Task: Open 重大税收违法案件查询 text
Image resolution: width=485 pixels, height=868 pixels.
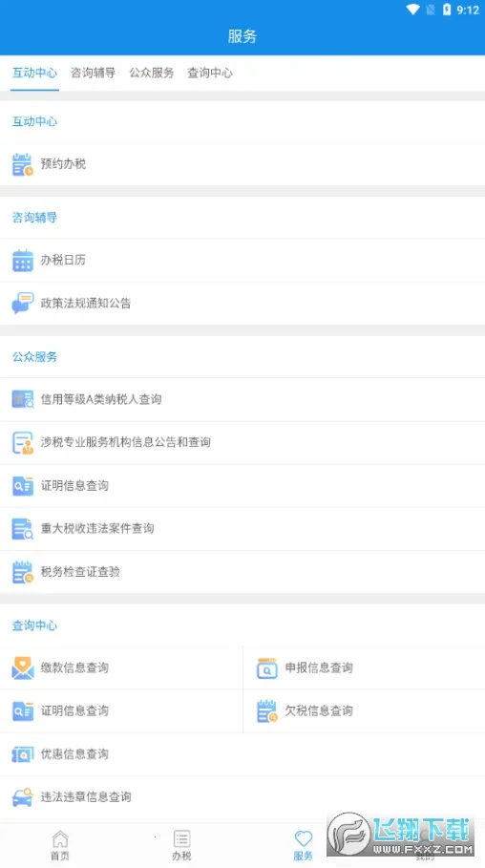Action: pos(97,529)
